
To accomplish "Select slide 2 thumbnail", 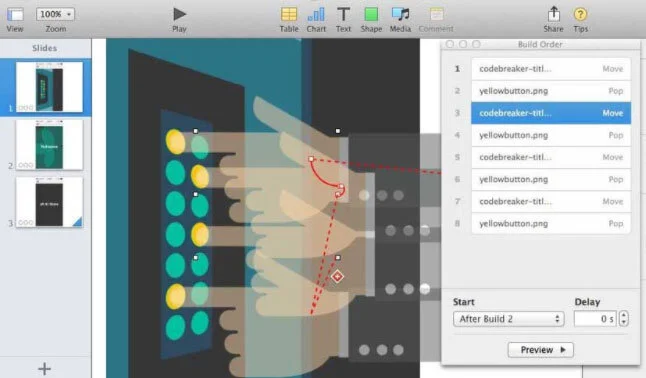I will pyautogui.click(x=49, y=145).
